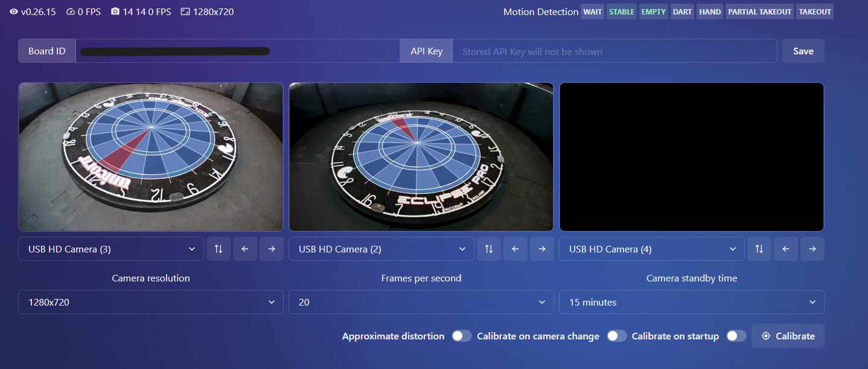Open the USB HD Camera (3) dropdown
The height and width of the screenshot is (369, 868).
pos(111,249)
